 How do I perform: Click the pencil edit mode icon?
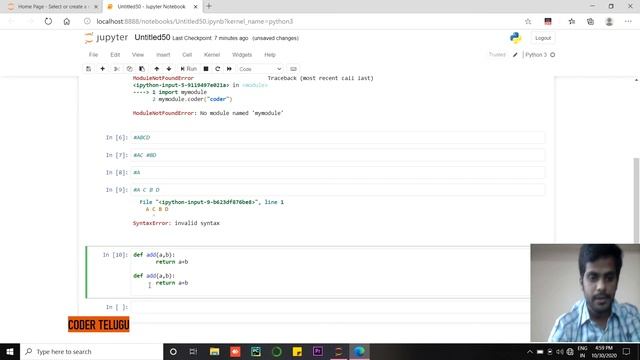click(x=515, y=55)
